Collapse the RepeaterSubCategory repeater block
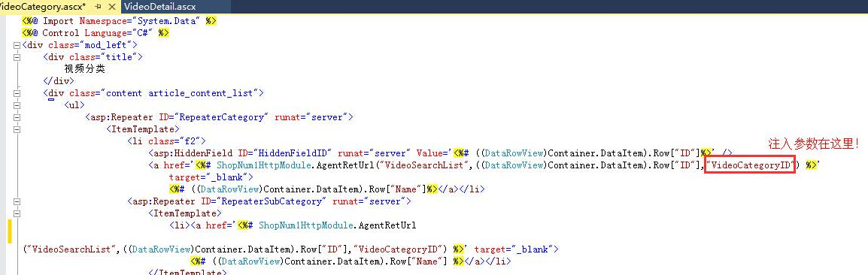Screen dimensions: 868x275 click(17, 201)
